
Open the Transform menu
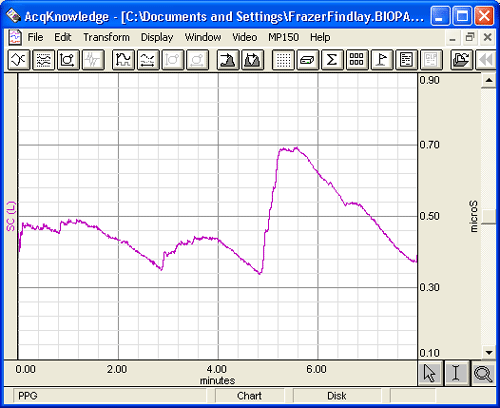106,37
